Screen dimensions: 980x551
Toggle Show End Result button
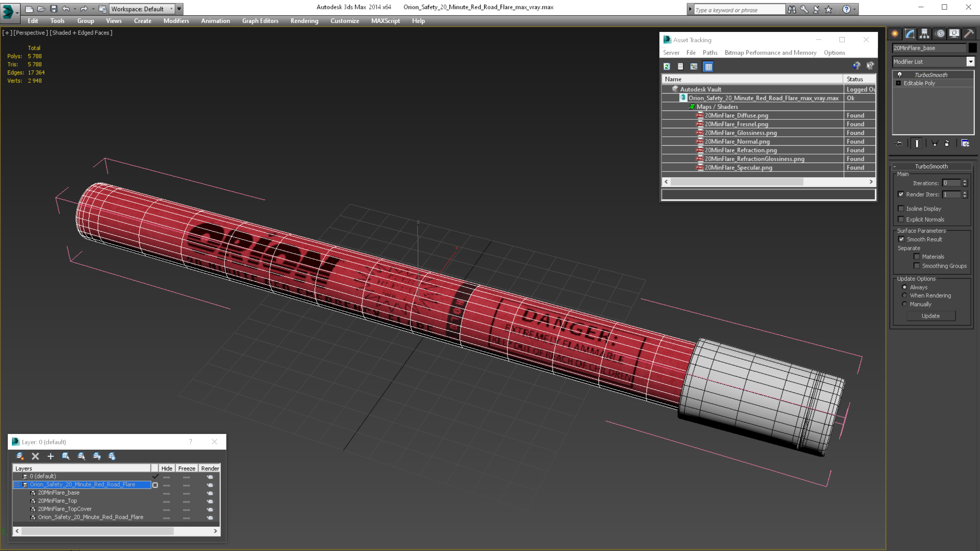point(917,143)
